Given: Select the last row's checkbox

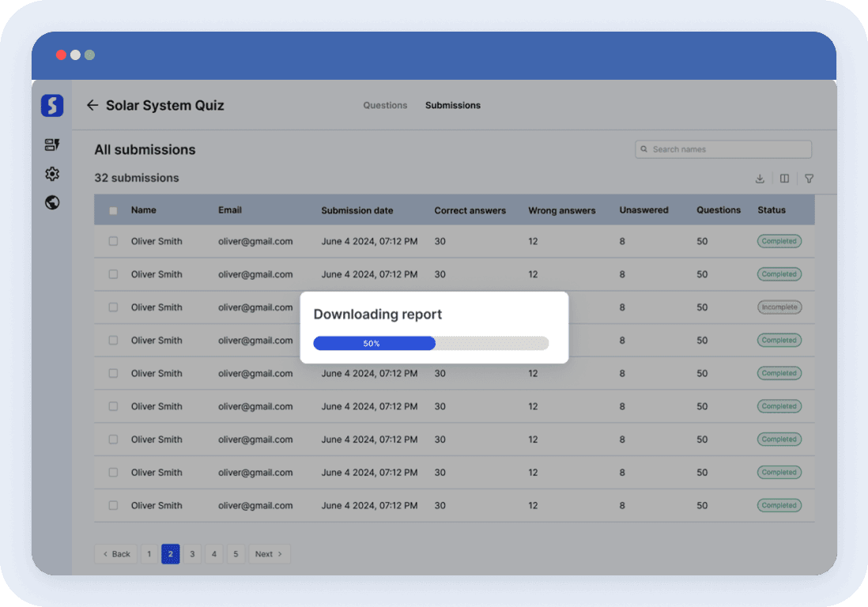Looking at the screenshot, I should 113,505.
